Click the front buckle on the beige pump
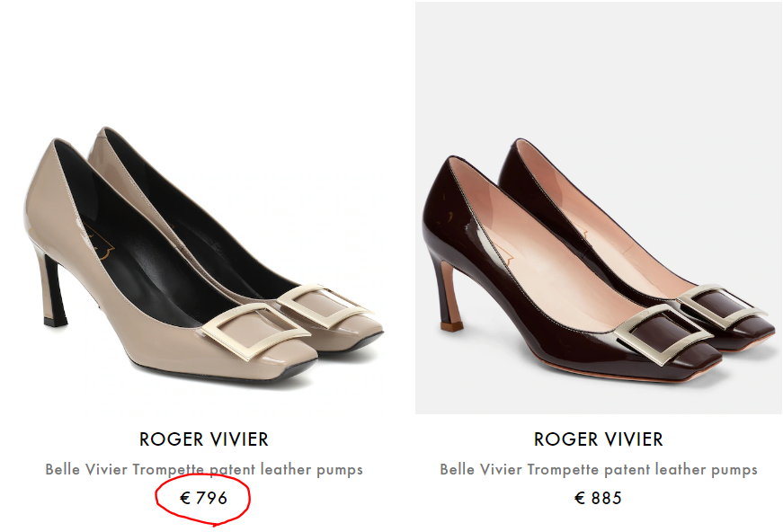 tap(254, 331)
